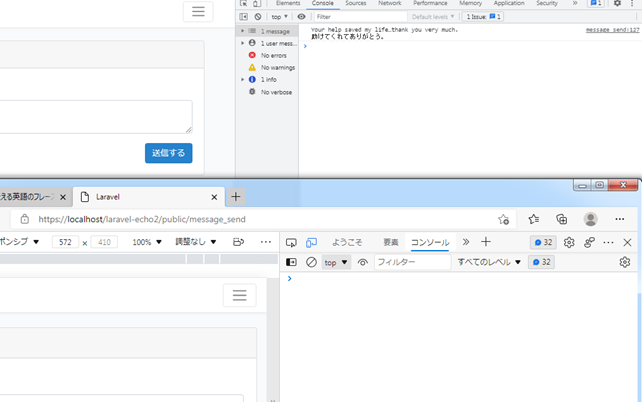Open more emulation options ellipsis
The image size is (642, 402).
tap(266, 242)
